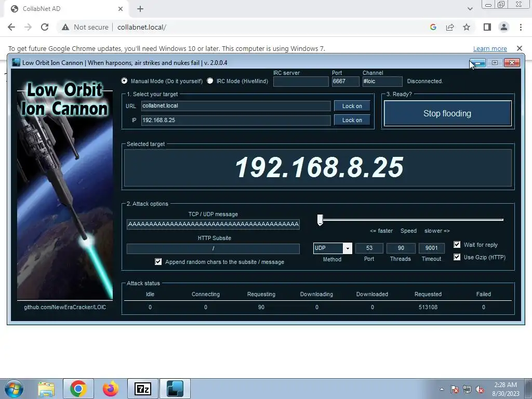Click the target URL field
Image resolution: width=532 pixels, height=399 pixels.
pos(236,106)
